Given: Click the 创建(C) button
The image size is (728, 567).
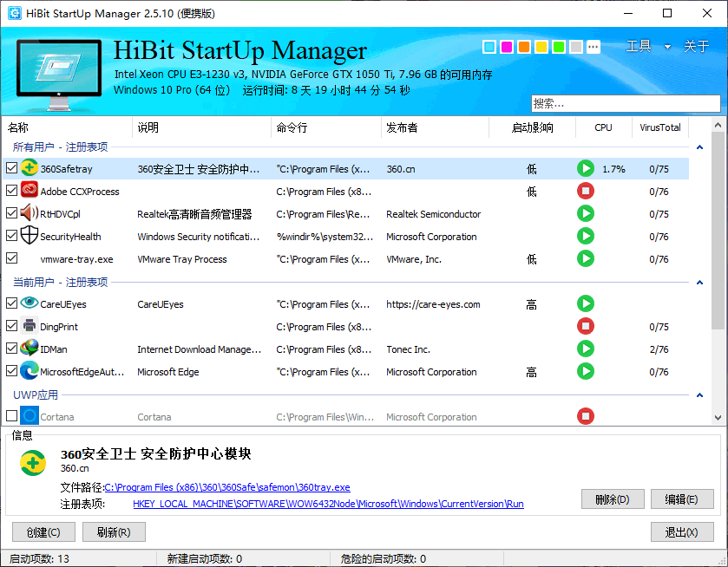Looking at the screenshot, I should tap(43, 532).
